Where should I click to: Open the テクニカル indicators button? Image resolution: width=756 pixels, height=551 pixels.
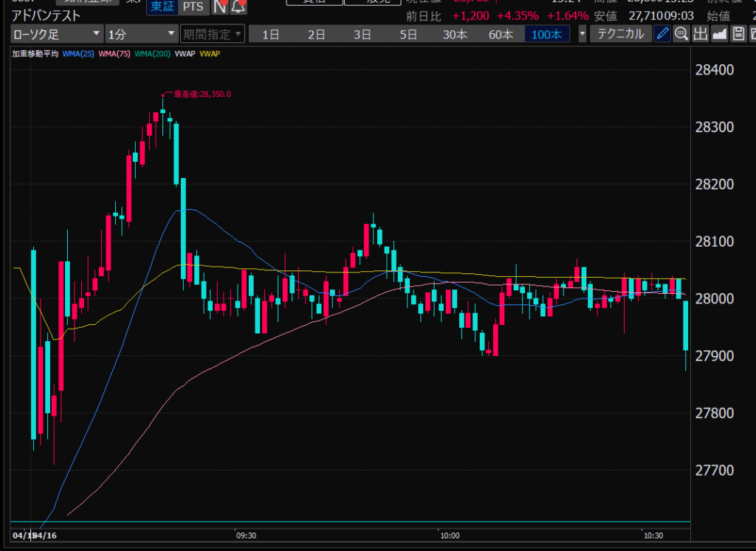click(x=621, y=33)
